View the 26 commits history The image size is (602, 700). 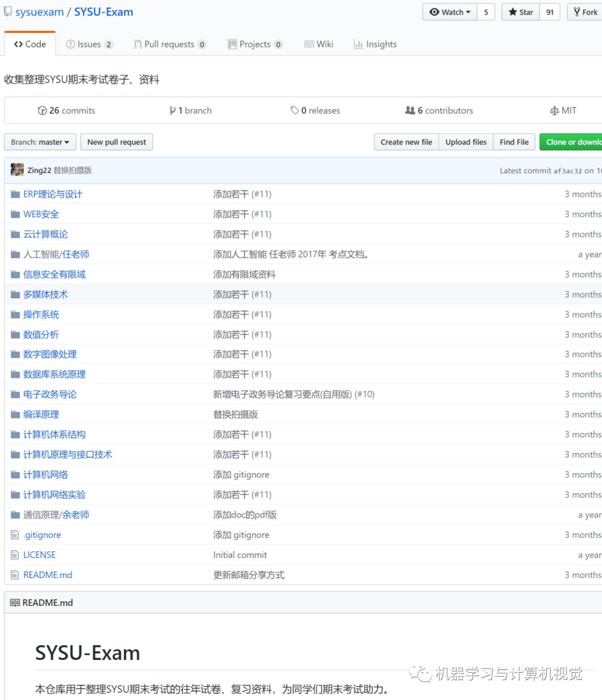tap(66, 110)
